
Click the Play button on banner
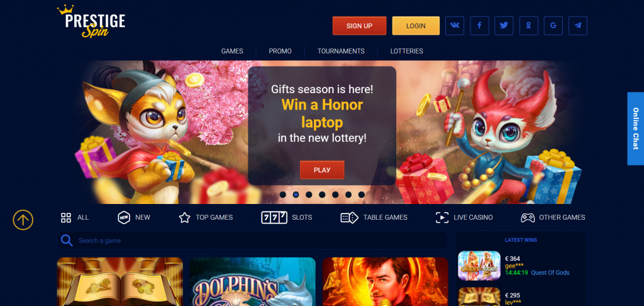coord(322,170)
